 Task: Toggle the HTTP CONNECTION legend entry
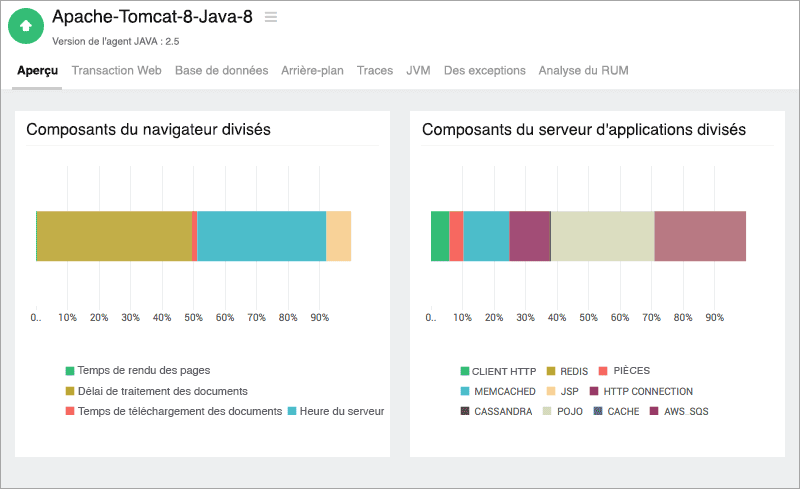[x=648, y=391]
